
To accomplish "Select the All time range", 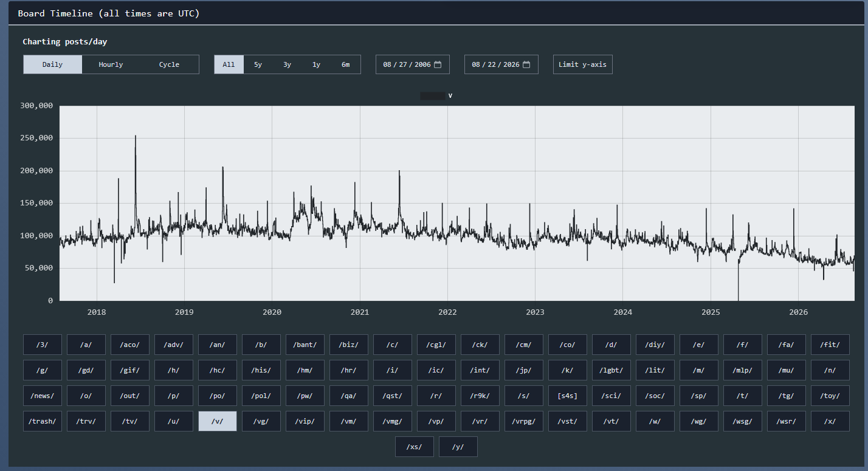I will click(x=229, y=64).
